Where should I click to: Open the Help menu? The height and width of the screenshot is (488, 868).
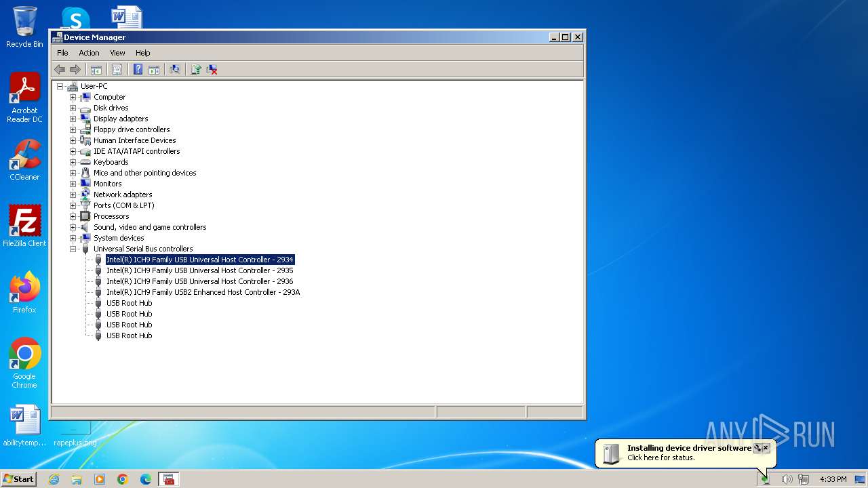[142, 53]
